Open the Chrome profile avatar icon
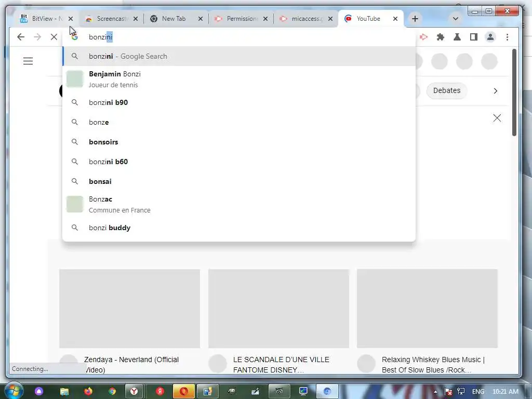 (490, 37)
